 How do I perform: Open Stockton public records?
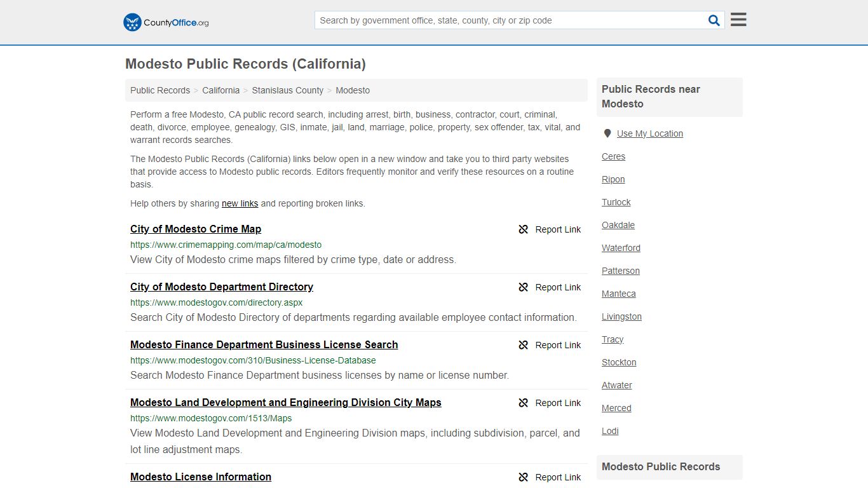(x=619, y=362)
